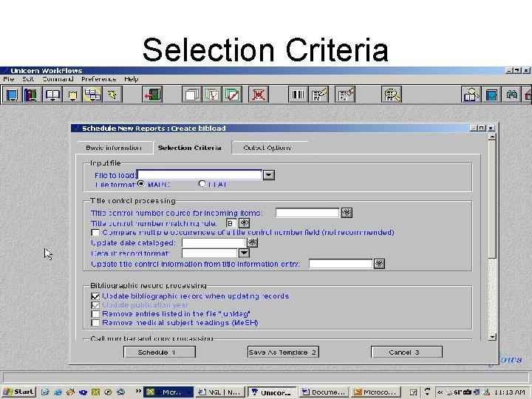Switch to the Basic Information tab

coord(114,148)
